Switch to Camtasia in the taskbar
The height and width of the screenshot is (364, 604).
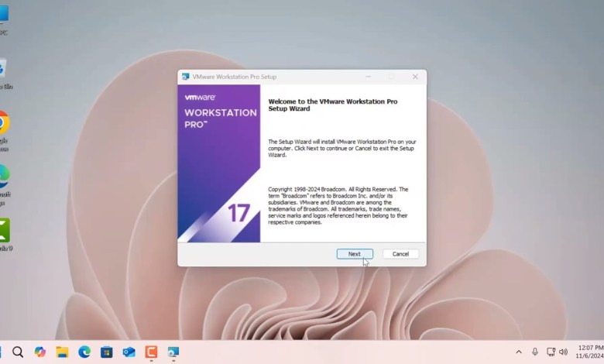pos(151,352)
